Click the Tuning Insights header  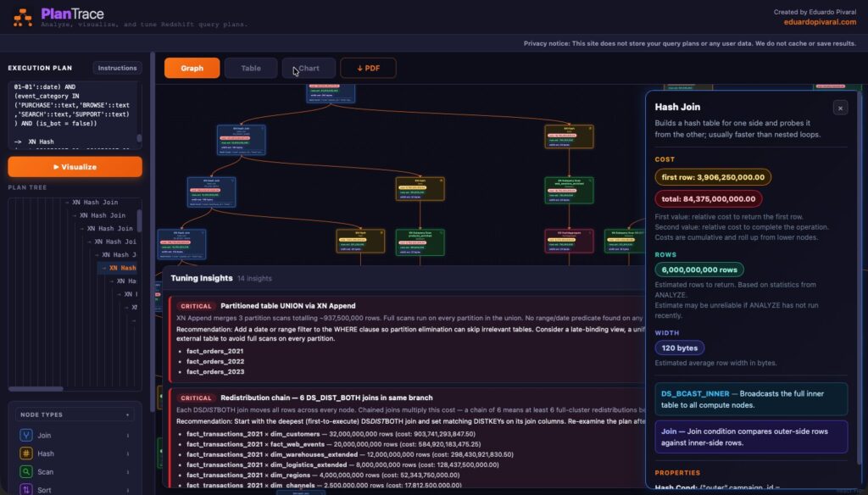point(202,278)
